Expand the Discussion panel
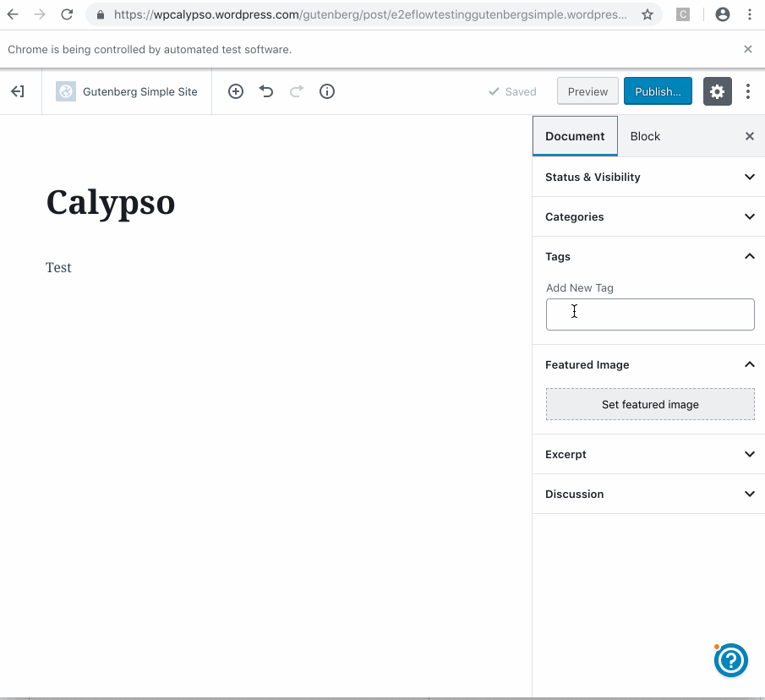The width and height of the screenshot is (765, 700). (x=649, y=495)
